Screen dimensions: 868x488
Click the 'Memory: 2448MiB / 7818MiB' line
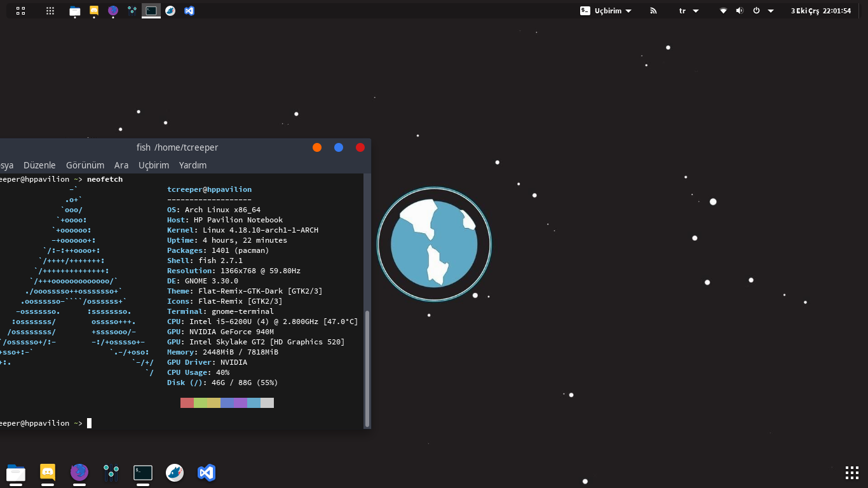pos(222,352)
